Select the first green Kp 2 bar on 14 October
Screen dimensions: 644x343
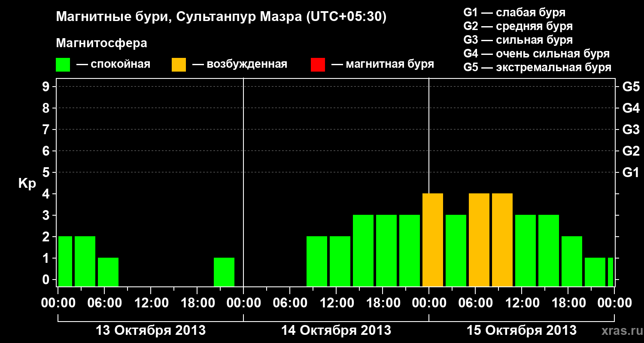coord(317,262)
